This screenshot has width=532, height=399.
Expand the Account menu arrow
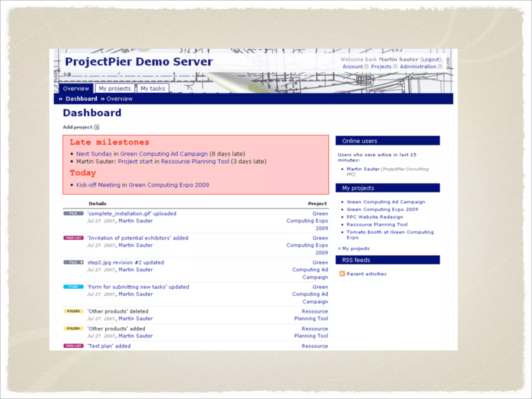(367, 66)
